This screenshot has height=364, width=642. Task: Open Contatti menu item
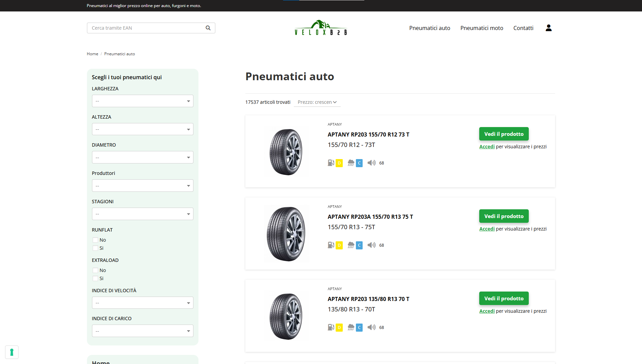(523, 28)
